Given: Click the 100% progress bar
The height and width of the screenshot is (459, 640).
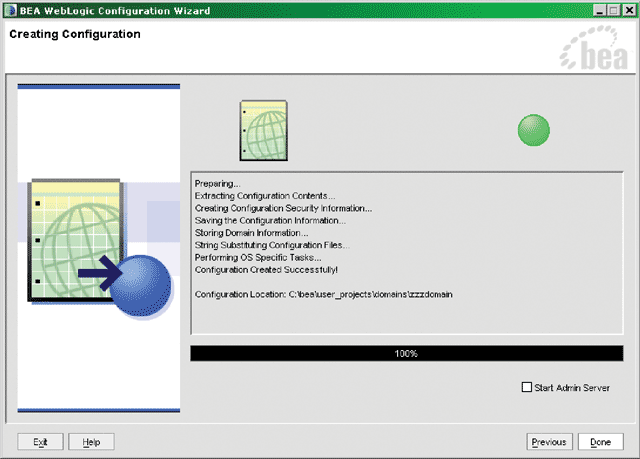Looking at the screenshot, I should click(405, 353).
